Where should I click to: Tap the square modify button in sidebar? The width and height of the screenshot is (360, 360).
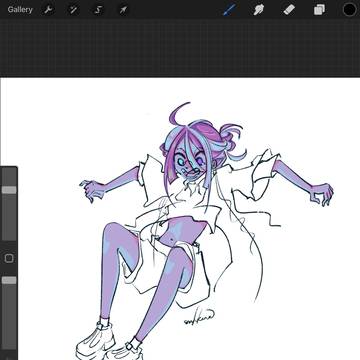coord(9,258)
